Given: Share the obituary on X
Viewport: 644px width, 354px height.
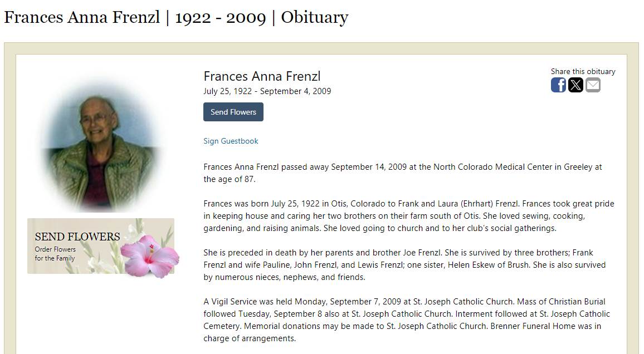Looking at the screenshot, I should 575,85.
